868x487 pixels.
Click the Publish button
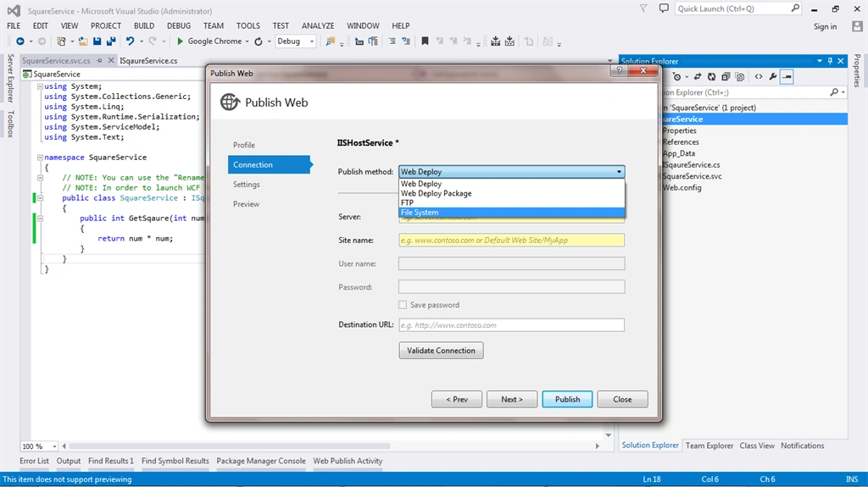click(x=567, y=400)
